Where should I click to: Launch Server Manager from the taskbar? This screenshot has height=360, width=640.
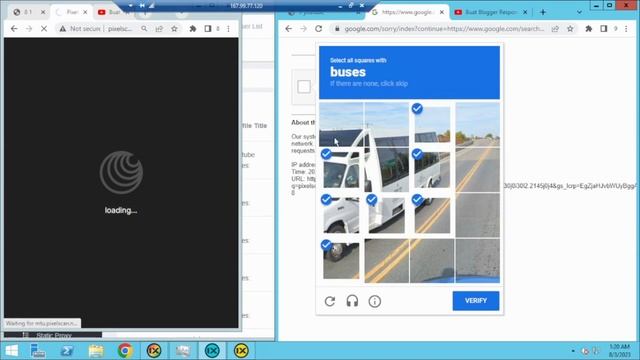click(38, 351)
